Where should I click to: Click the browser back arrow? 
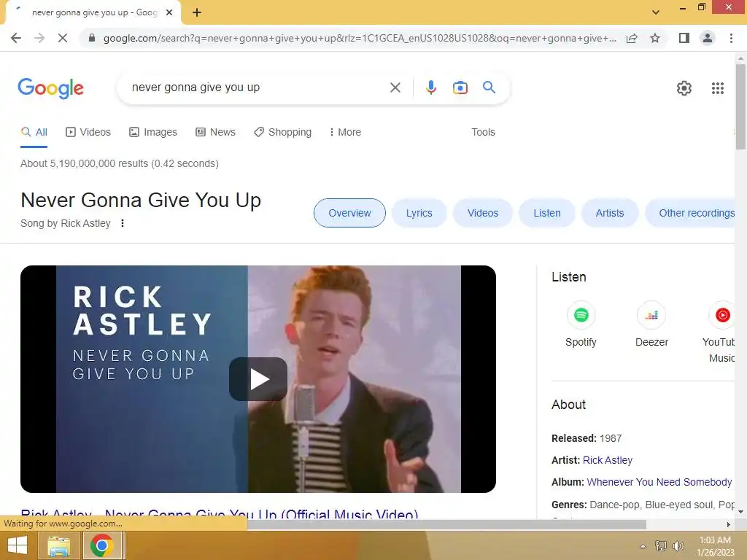(16, 38)
